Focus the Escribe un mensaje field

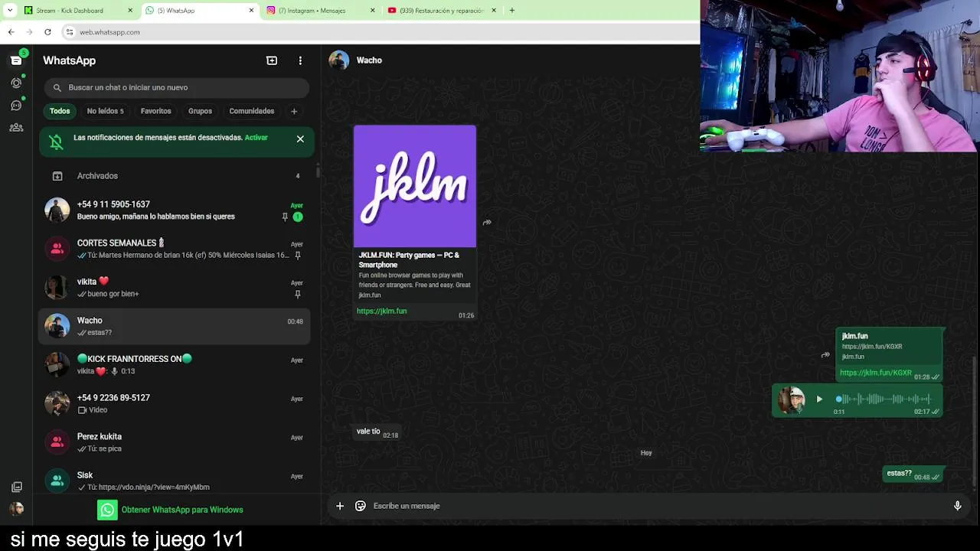click(658, 506)
